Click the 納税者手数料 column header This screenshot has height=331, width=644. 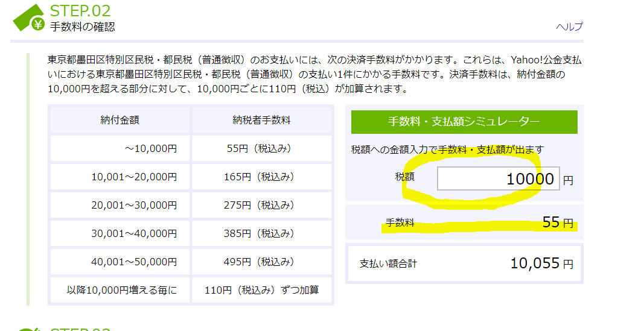pos(261,120)
